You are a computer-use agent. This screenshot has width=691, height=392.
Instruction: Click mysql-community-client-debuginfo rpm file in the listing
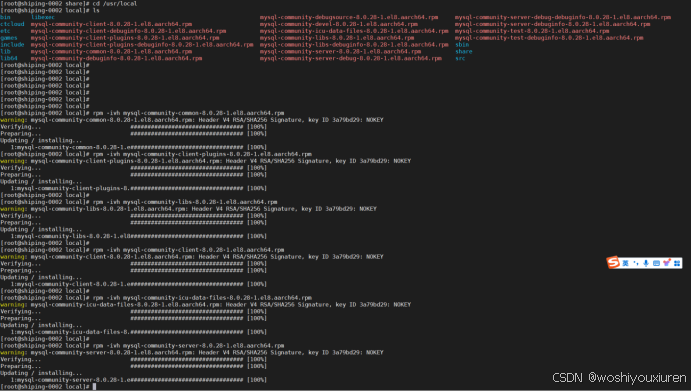(x=128, y=31)
